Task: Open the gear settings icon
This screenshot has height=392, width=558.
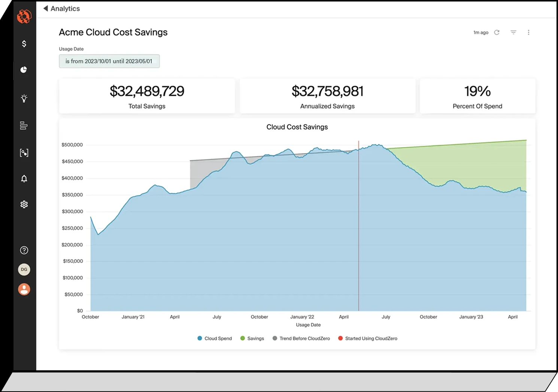Action: pos(24,205)
